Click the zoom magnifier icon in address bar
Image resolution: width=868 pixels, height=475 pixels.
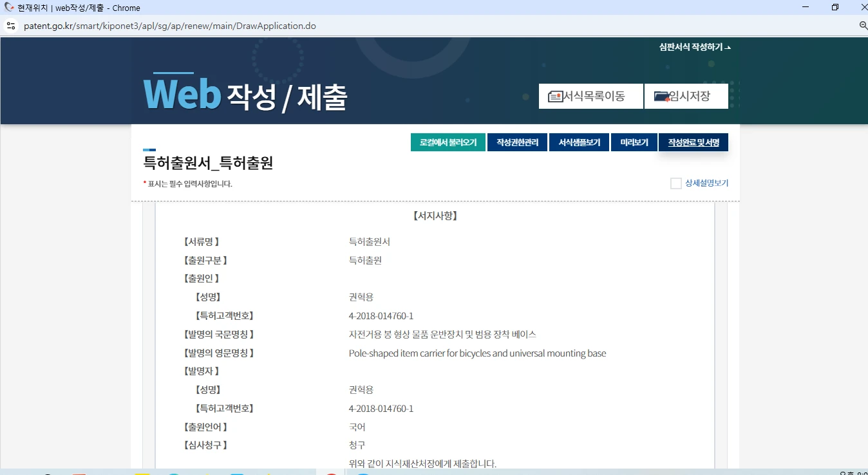coord(863,26)
